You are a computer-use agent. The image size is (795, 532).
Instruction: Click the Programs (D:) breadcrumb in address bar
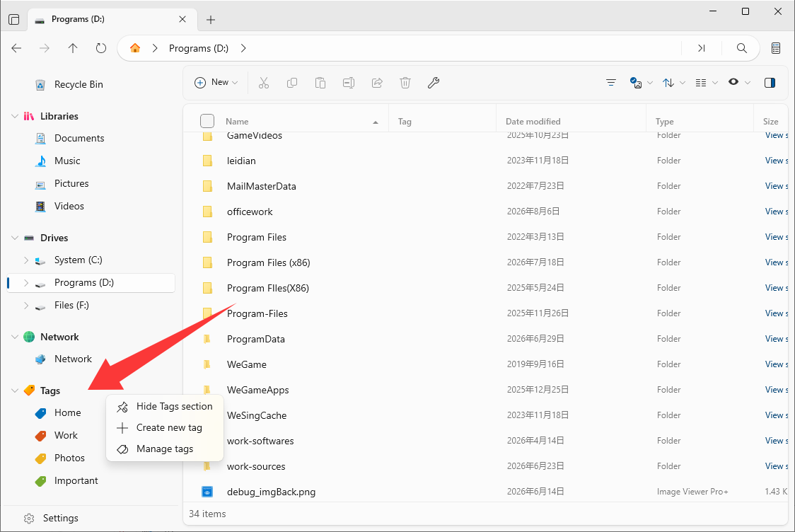tap(199, 48)
